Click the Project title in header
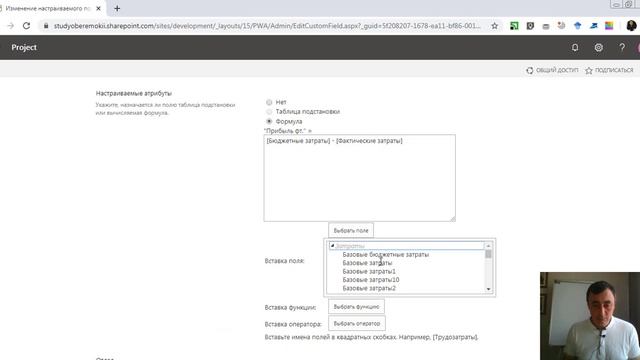Viewport: 640px width, 360px height. pyautogui.click(x=24, y=47)
